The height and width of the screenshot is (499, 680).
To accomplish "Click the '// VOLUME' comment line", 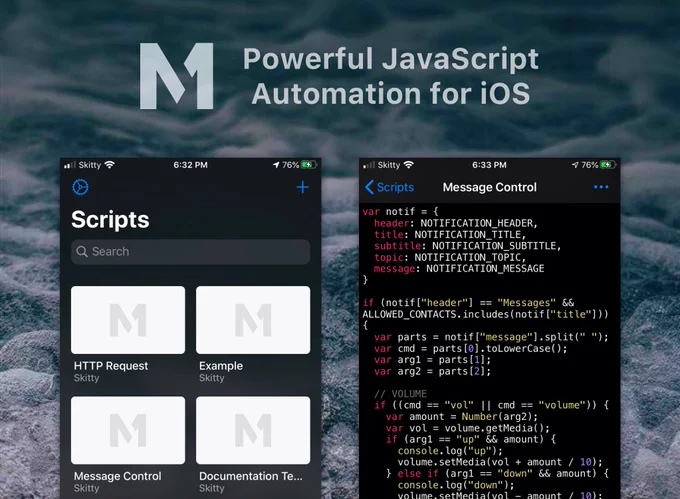I will 400,394.
